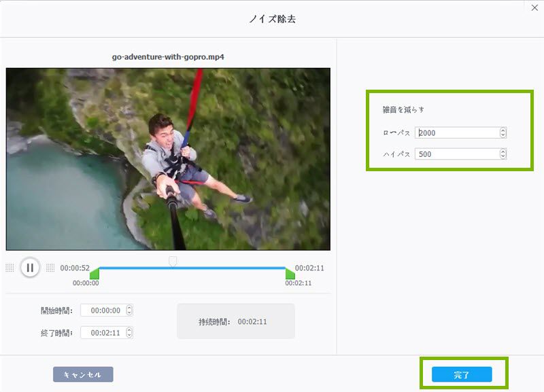Image resolution: width=544 pixels, height=392 pixels.
Task: Focus the ローパス value field
Action: click(x=457, y=133)
